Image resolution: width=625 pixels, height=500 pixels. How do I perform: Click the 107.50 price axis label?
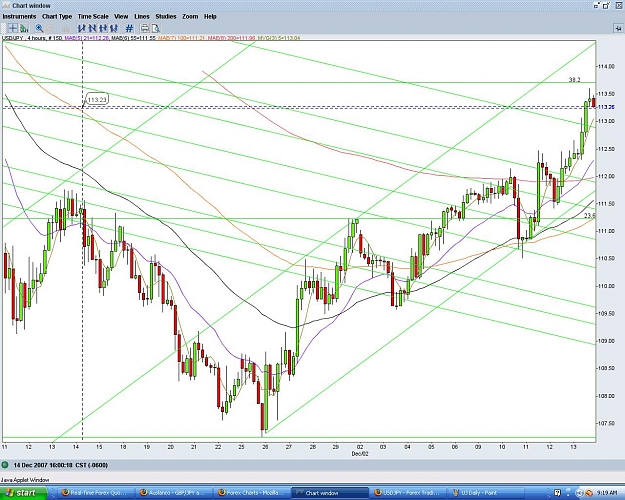(606, 423)
